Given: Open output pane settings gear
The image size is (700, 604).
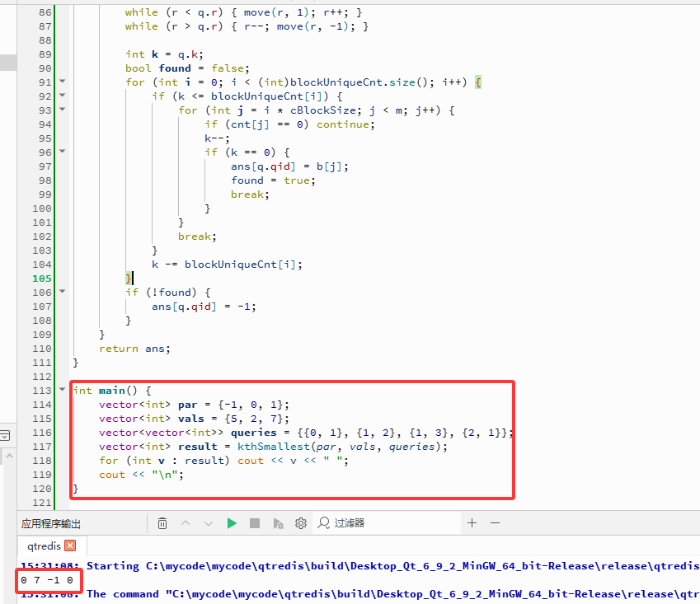Looking at the screenshot, I should [x=301, y=523].
